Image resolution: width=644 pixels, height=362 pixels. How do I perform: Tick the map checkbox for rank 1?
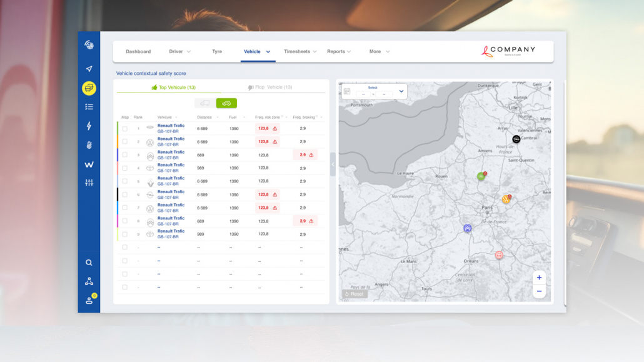(124, 129)
